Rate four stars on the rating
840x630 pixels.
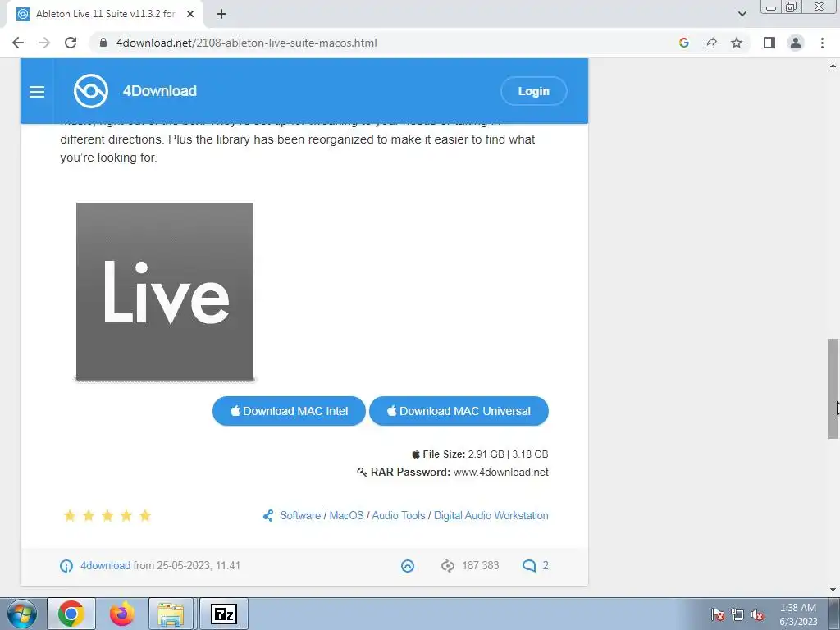tap(126, 515)
